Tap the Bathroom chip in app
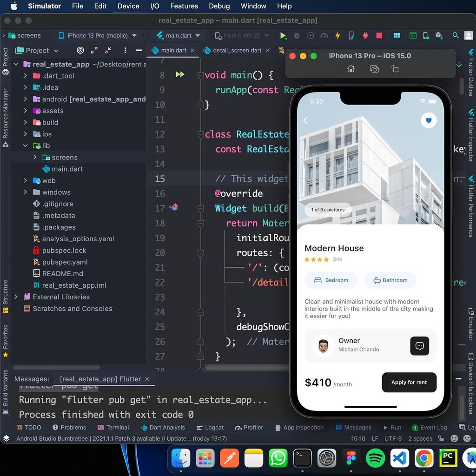This screenshot has height=476, width=476. pos(390,280)
